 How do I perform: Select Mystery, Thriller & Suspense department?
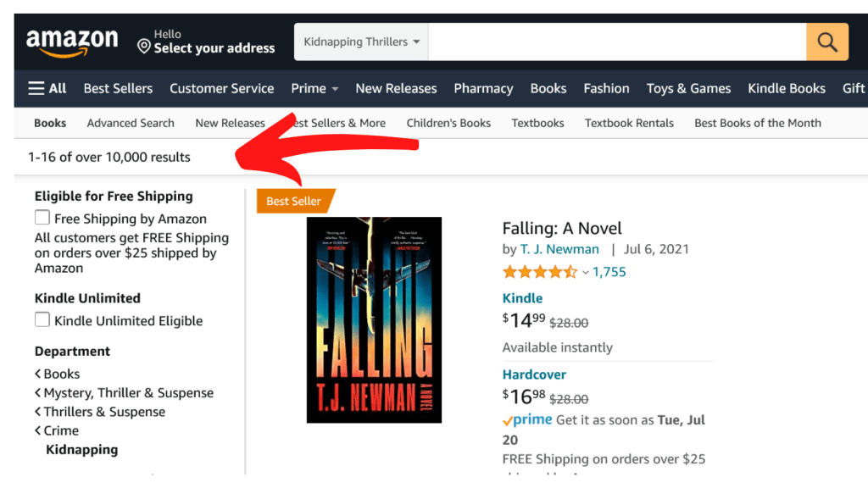click(x=129, y=392)
